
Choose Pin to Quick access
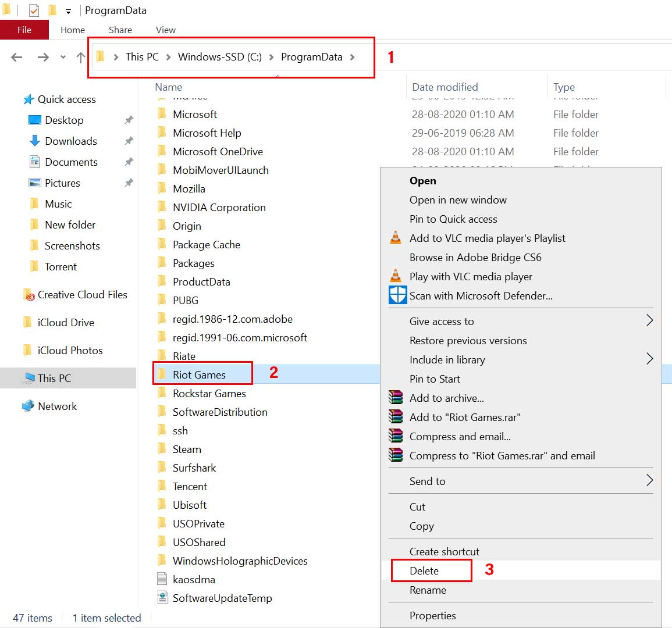tap(453, 219)
